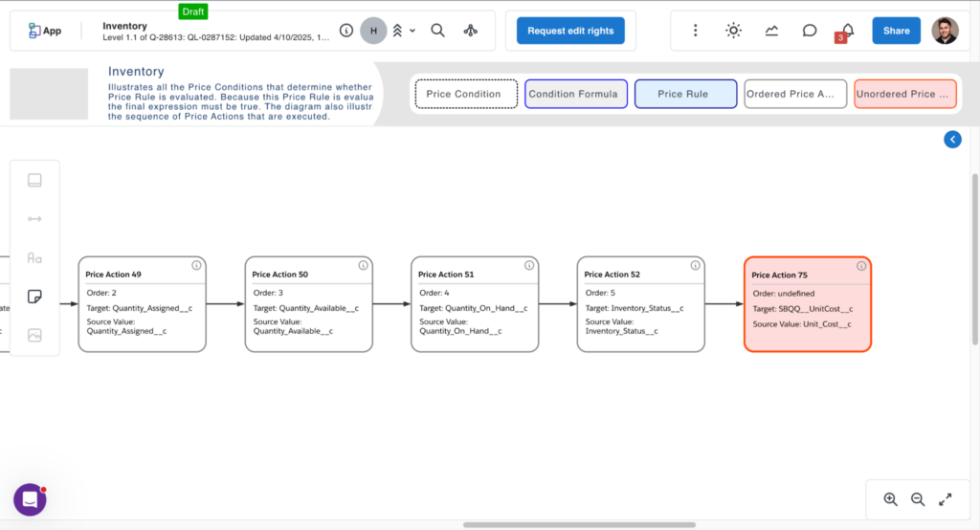Click the horizontal scrollbar thumb
The width and height of the screenshot is (980, 530).
[x=579, y=525]
